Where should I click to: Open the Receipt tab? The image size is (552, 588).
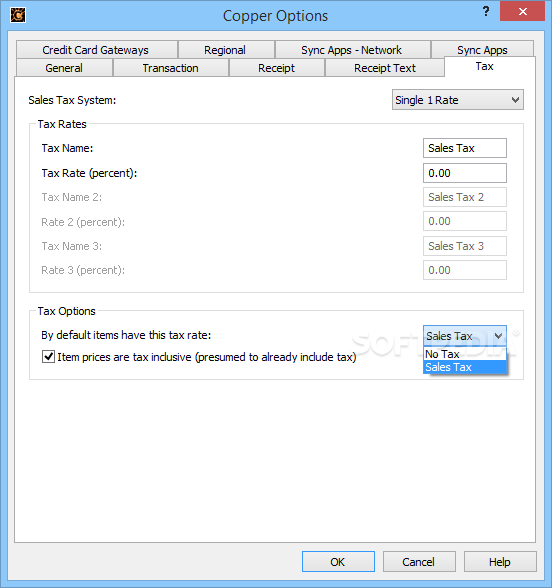coord(276,68)
